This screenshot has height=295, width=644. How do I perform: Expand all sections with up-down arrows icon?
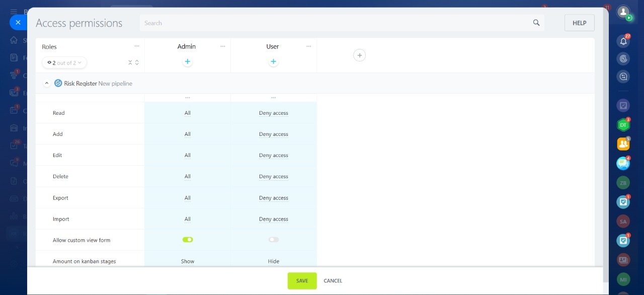tap(137, 62)
